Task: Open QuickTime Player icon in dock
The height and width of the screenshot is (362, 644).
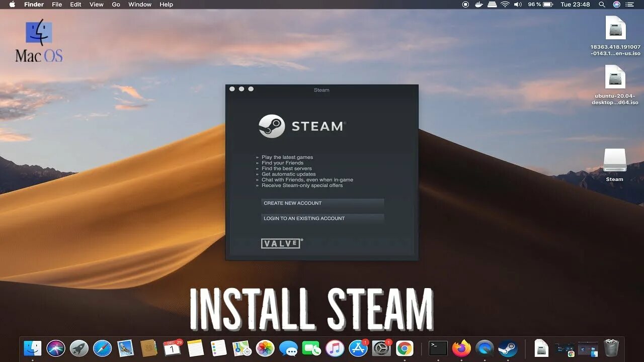Action: pyautogui.click(x=485, y=348)
